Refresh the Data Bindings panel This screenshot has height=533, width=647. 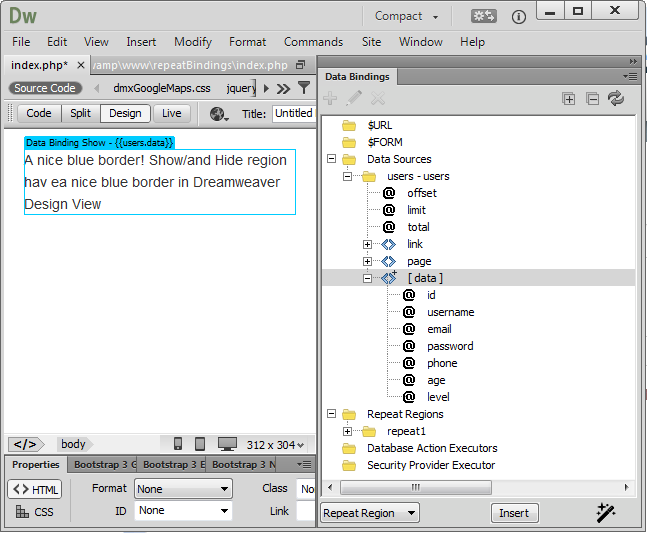pos(616,99)
